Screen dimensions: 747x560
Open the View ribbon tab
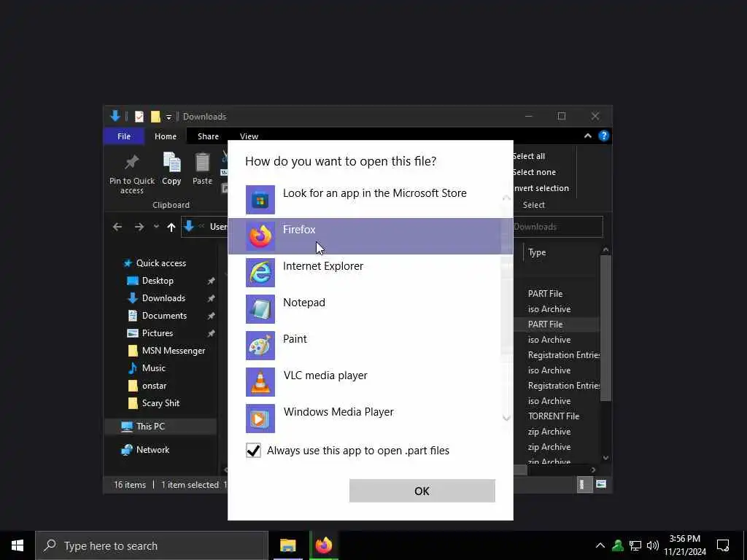[x=249, y=136]
